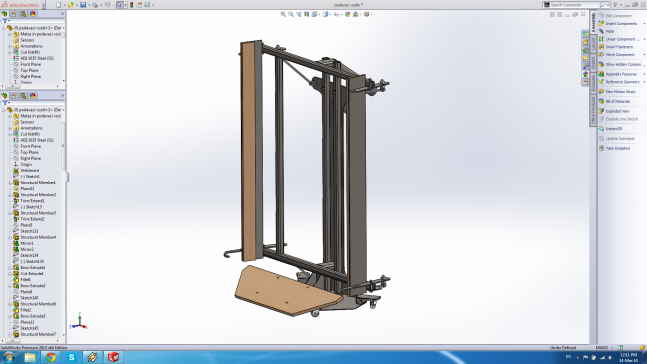Screen dimensions: 647x364
Task: Open the top ConfigurationManager tab
Action: pos(23,14)
